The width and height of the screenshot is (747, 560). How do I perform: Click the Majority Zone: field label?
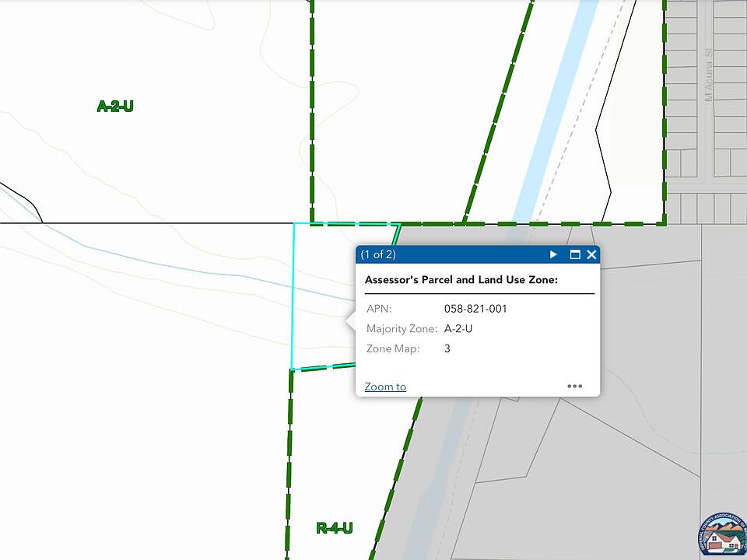point(402,328)
